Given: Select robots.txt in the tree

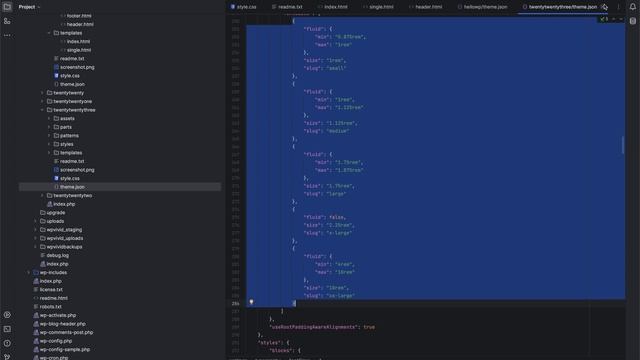Looking at the screenshot, I should click(50, 307).
